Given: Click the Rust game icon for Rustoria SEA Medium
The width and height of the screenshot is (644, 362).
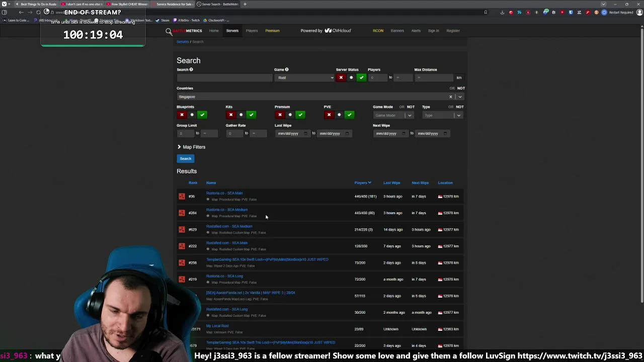Looking at the screenshot, I should click(182, 213).
